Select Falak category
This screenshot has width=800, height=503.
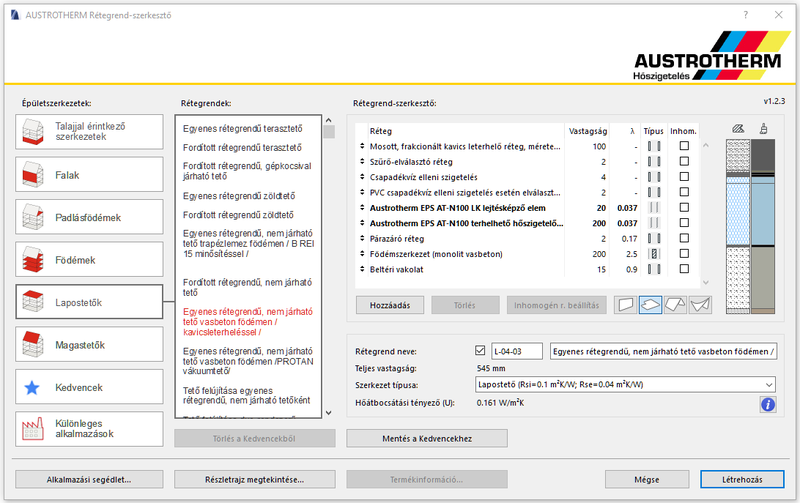point(89,174)
